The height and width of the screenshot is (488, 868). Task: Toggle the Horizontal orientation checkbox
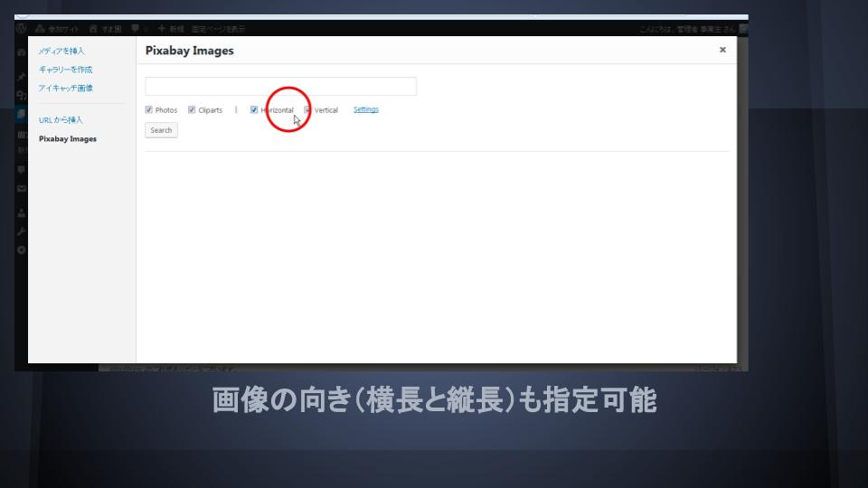tap(255, 110)
